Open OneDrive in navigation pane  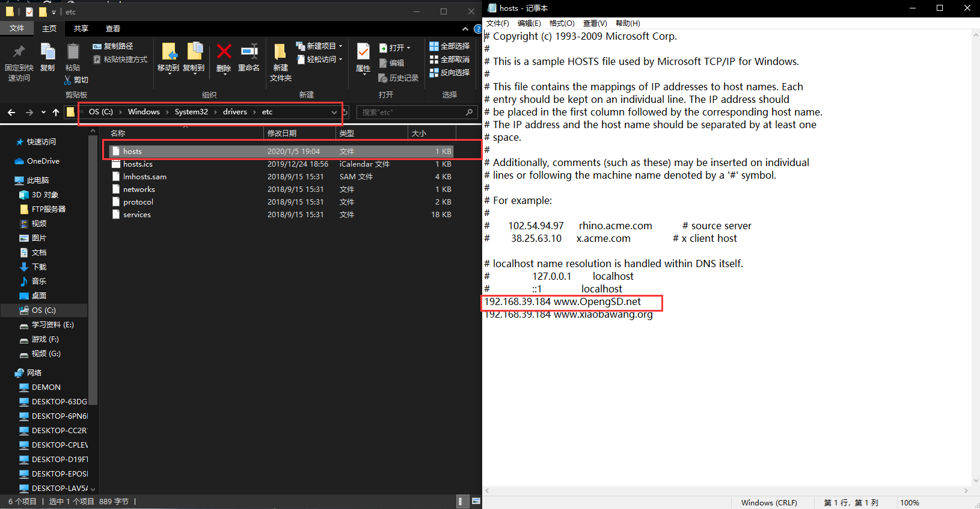coord(37,161)
